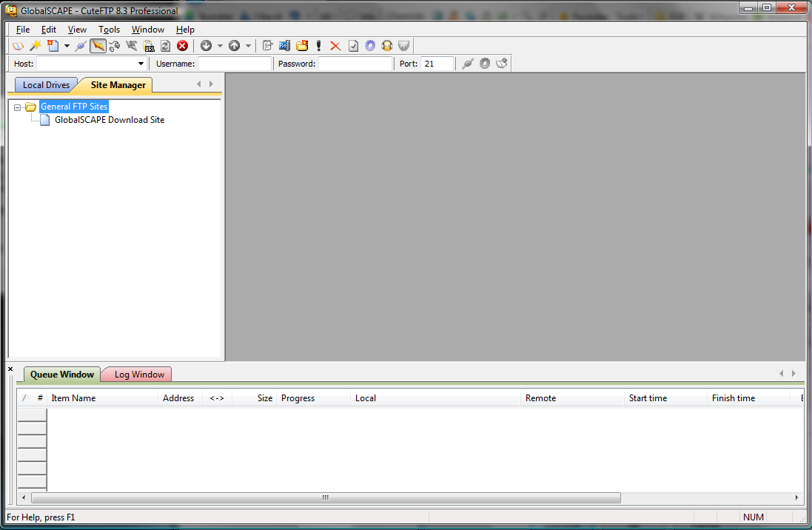Click the Quick Connect plug icon in the main toolbar
This screenshot has height=530, width=812.
click(80, 46)
